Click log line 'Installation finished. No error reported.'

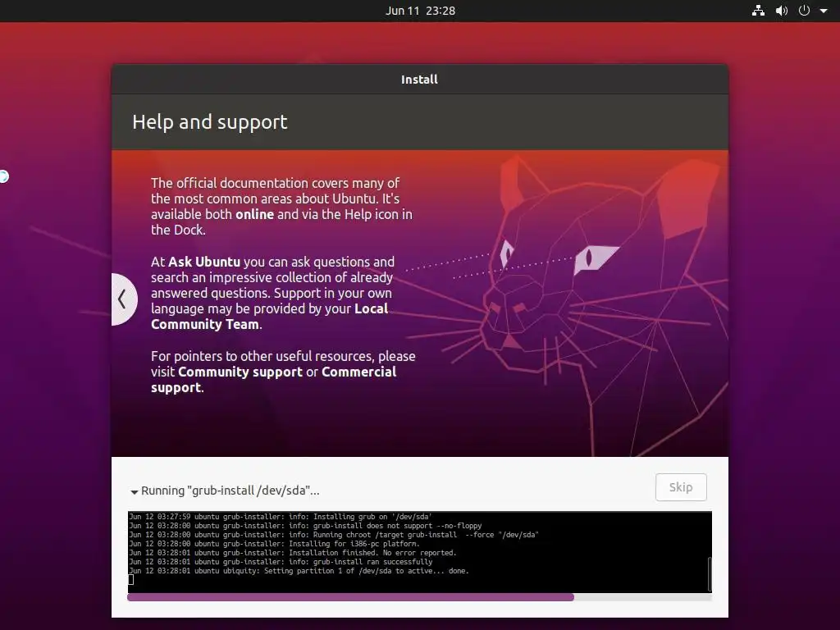pyautogui.click(x=293, y=553)
